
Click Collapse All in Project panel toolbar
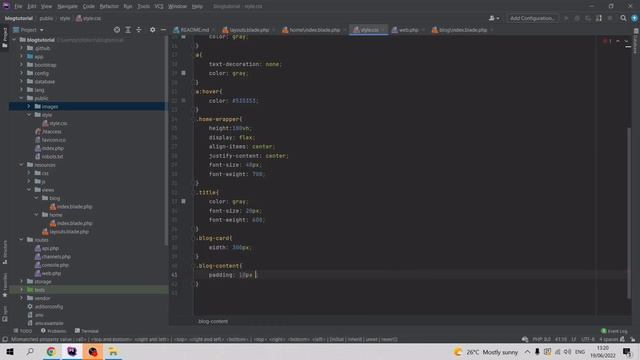[x=139, y=30]
